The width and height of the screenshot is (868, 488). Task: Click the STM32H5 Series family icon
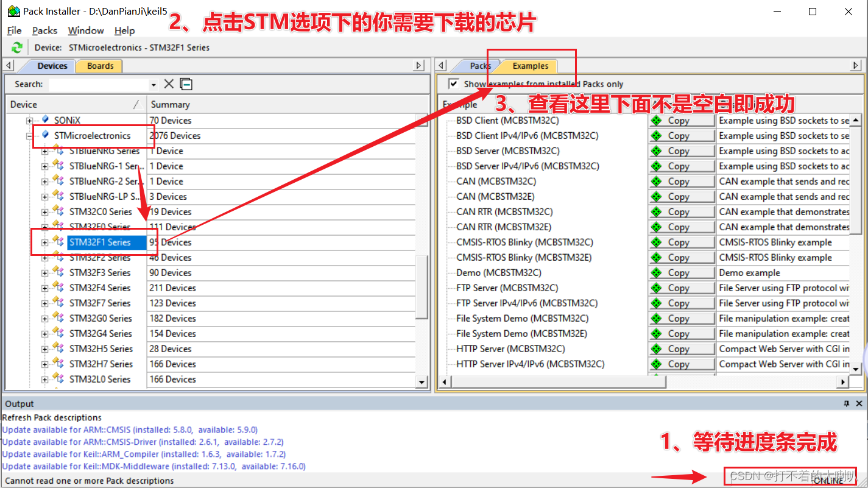click(58, 348)
